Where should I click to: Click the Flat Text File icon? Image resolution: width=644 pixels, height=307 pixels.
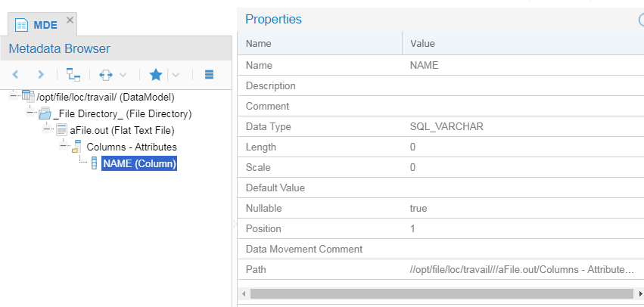coord(61,130)
